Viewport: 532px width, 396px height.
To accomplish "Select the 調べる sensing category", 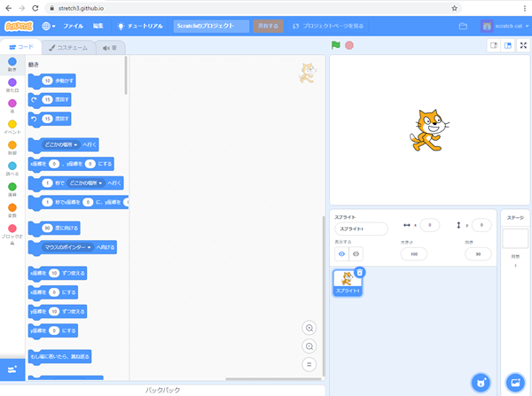I will (x=12, y=168).
